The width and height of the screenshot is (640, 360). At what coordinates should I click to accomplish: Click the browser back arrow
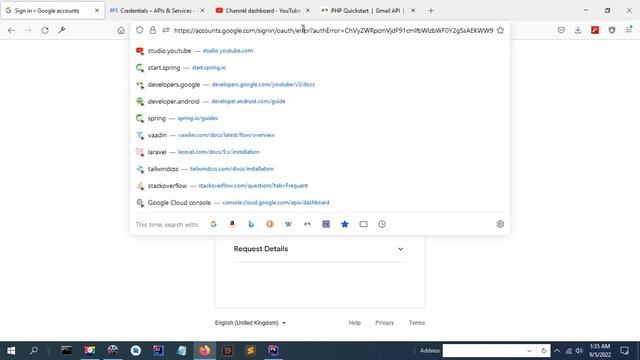coord(11,30)
